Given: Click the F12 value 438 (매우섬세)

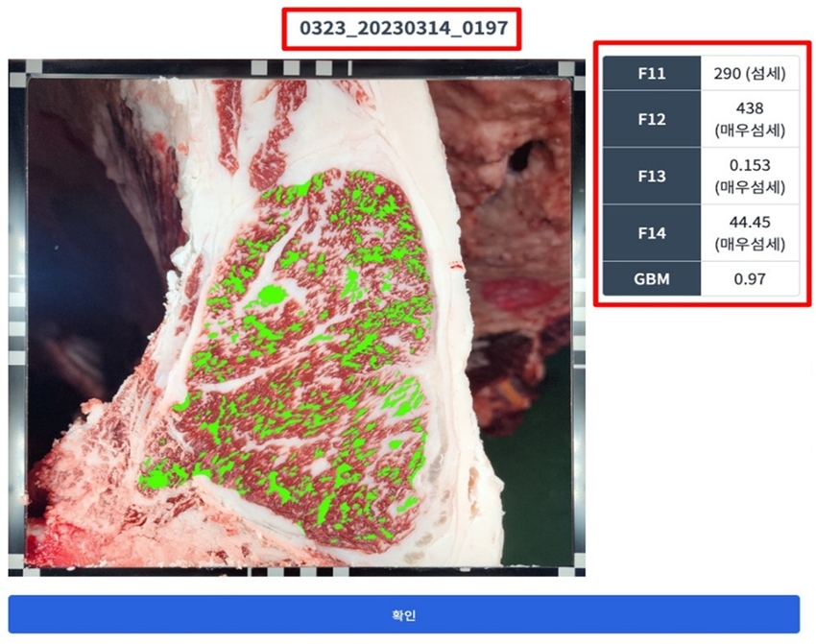Looking at the screenshot, I should 750,119.
